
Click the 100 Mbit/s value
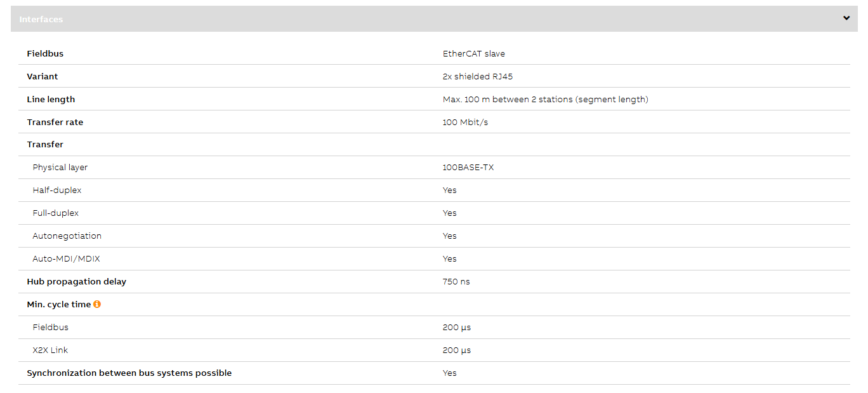pyautogui.click(x=465, y=122)
